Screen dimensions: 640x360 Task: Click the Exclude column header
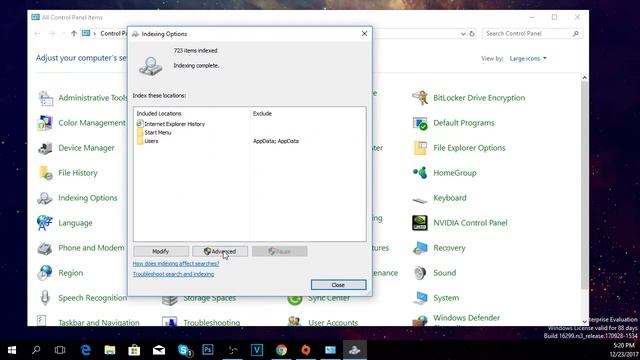click(x=262, y=113)
